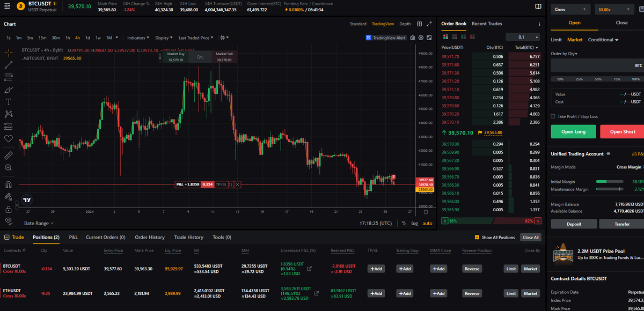
Task: Enable Take Profit / Stop Loss checkbox
Action: [553, 116]
